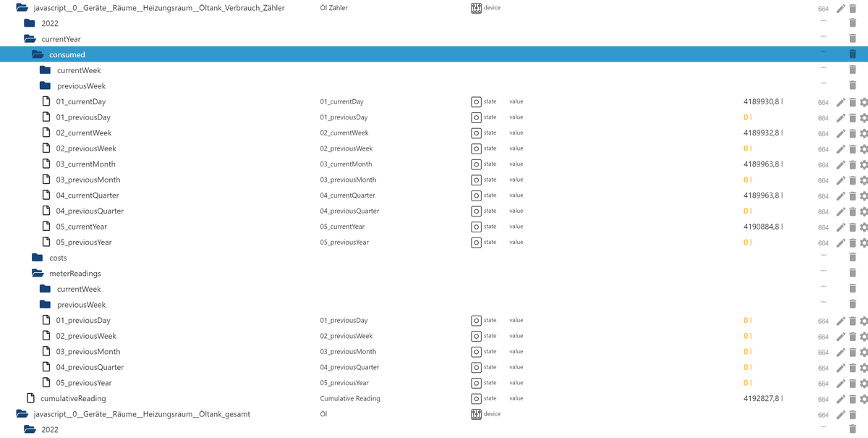Screen dimensions: 868x438
Task: Edit the Öl Zähler device with pencil icon
Action: point(841,9)
